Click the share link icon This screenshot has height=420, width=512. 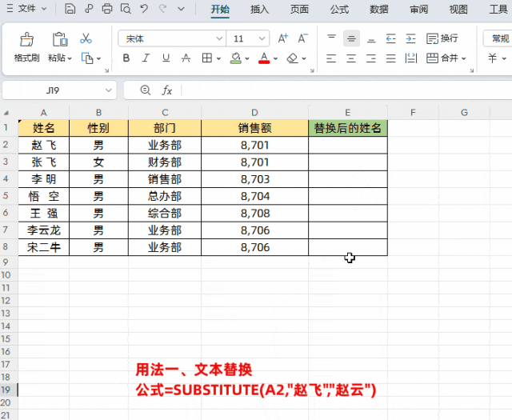[x=89, y=9]
